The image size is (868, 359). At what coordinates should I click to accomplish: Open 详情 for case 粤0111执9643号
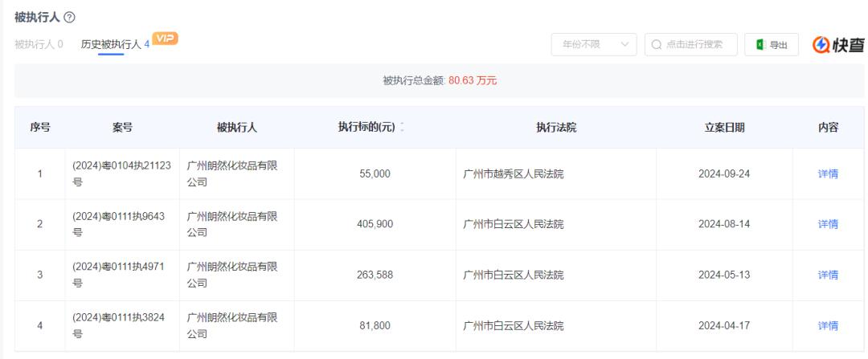pyautogui.click(x=827, y=224)
